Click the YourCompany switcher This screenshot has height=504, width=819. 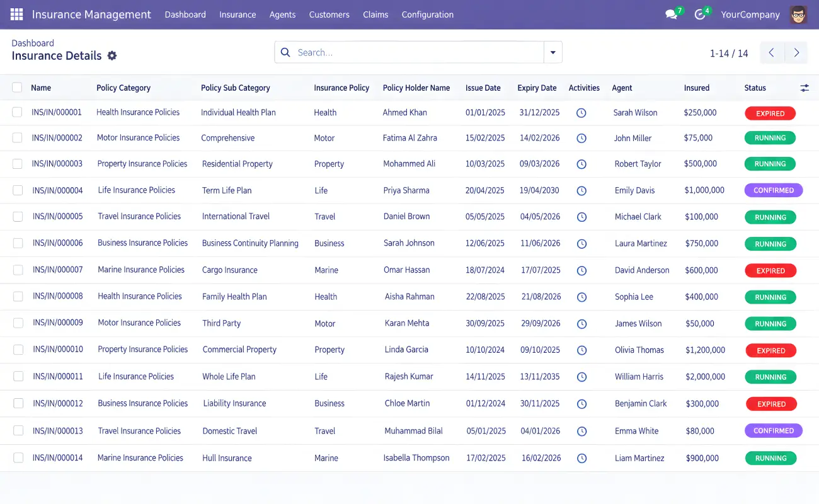[750, 14]
